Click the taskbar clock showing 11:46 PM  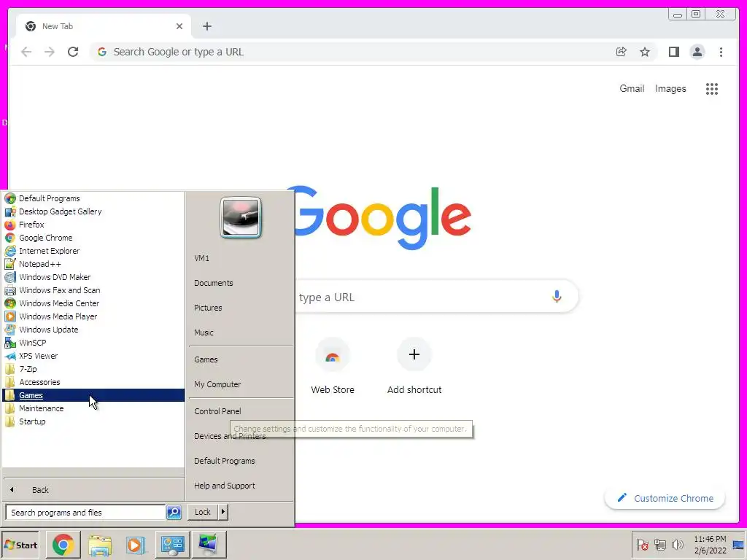point(710,545)
